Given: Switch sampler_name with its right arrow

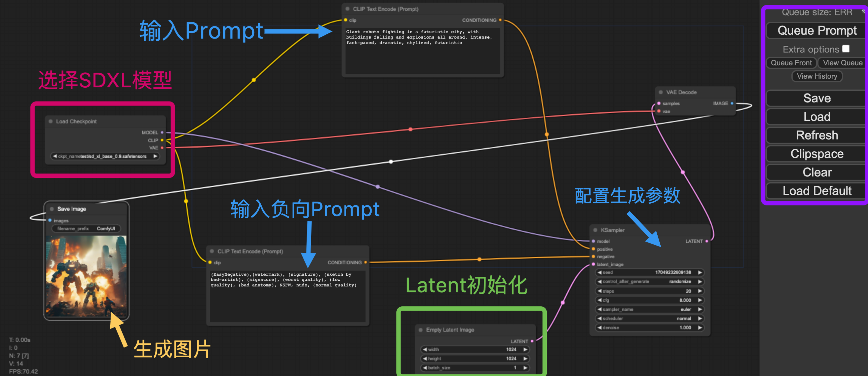Looking at the screenshot, I should tap(700, 309).
